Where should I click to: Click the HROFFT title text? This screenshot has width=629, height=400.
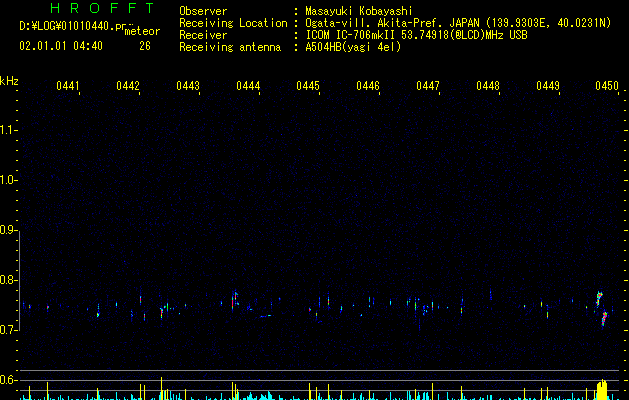103,8
